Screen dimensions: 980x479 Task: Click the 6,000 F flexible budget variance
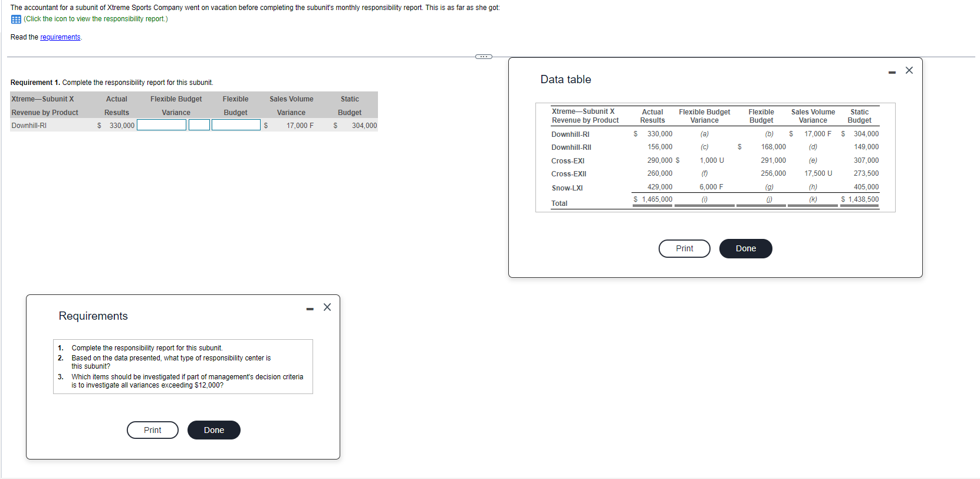point(711,187)
